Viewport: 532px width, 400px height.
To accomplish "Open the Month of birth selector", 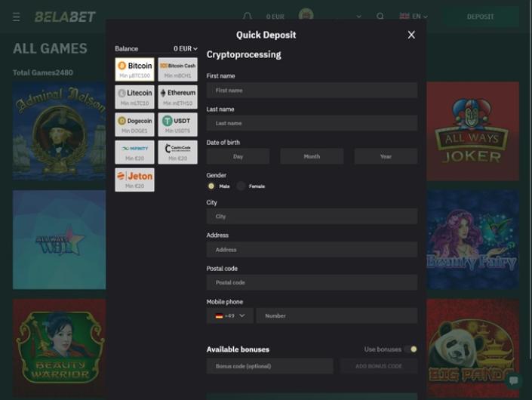I will pyautogui.click(x=312, y=156).
